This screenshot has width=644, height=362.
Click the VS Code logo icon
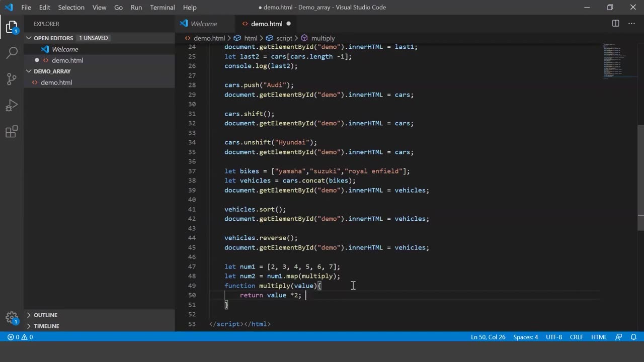tap(9, 8)
